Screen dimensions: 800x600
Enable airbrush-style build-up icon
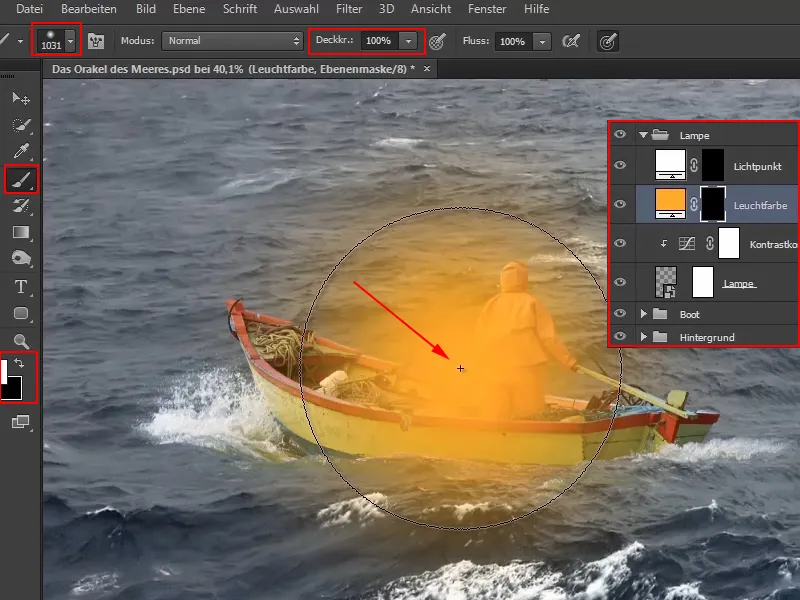pyautogui.click(x=571, y=41)
